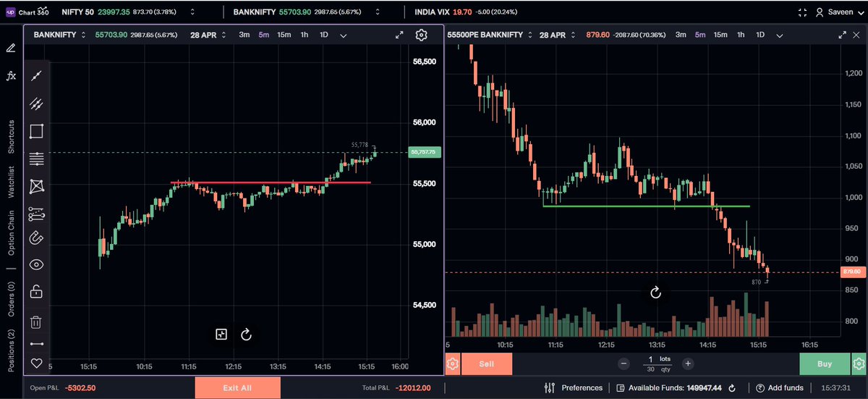Click the lots quantity input field
Viewport: 868px width, 399px height.
[x=656, y=364]
